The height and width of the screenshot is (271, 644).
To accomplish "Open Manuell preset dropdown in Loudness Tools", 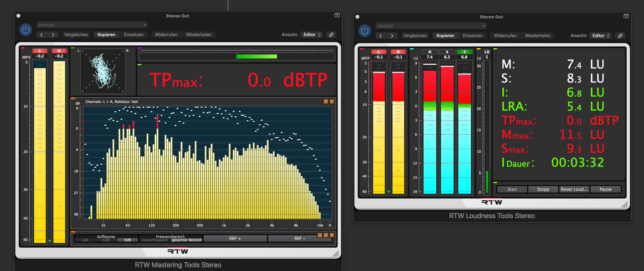I will pos(431,26).
